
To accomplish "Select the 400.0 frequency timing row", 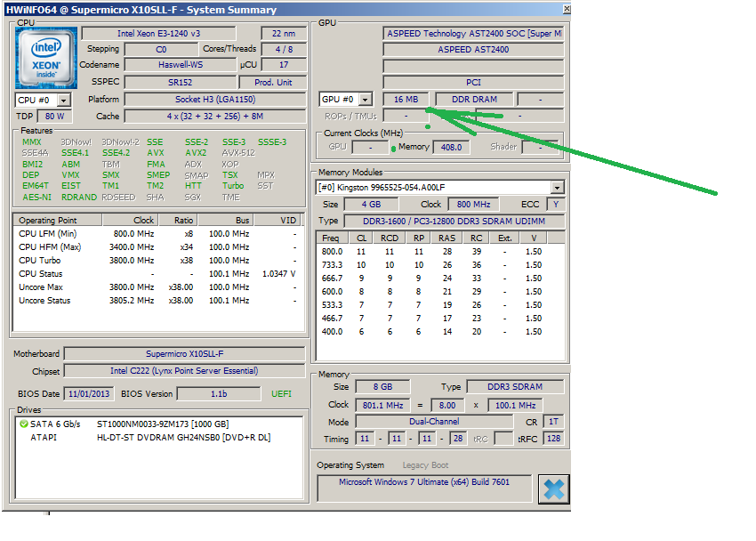I will (439, 332).
